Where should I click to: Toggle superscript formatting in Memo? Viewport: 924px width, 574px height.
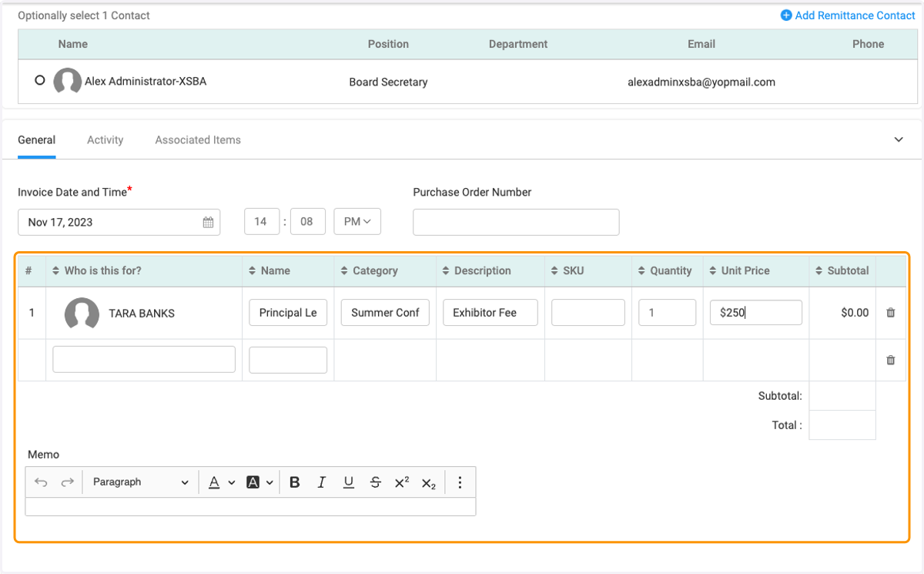[x=402, y=482]
